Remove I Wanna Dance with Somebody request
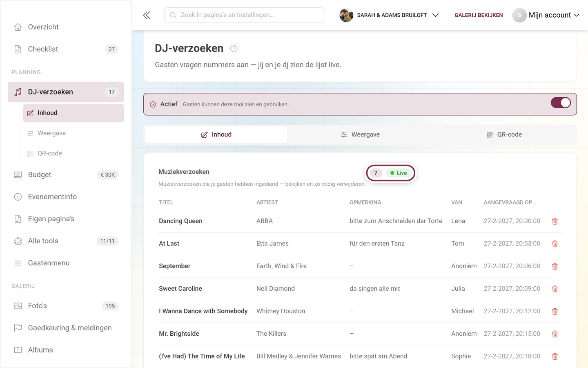Viewport: 588px width, 368px height. click(x=555, y=312)
